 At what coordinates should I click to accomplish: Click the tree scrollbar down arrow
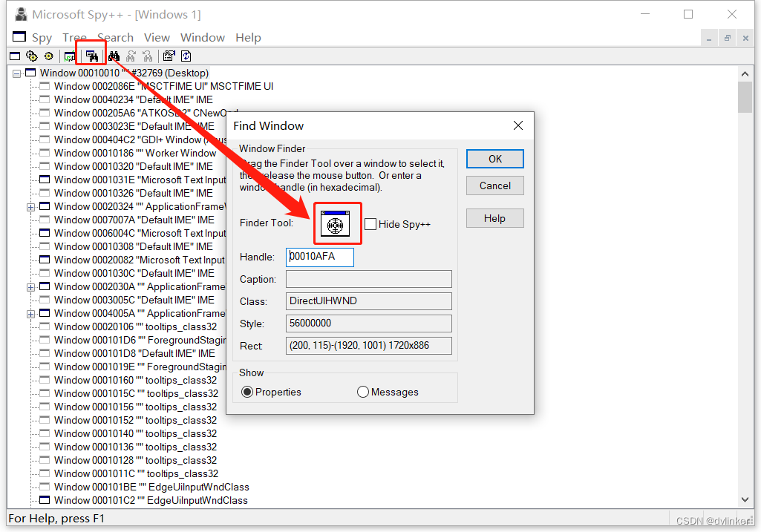coord(745,499)
